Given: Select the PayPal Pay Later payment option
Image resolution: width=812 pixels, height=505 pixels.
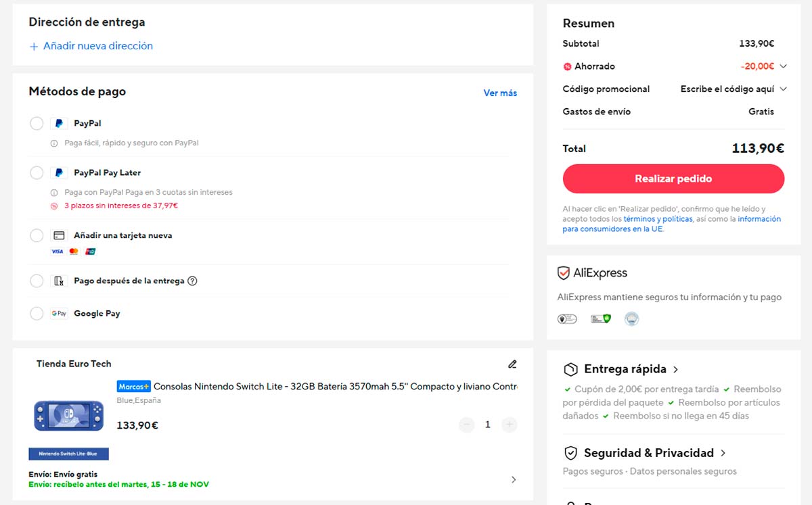Looking at the screenshot, I should [37, 173].
